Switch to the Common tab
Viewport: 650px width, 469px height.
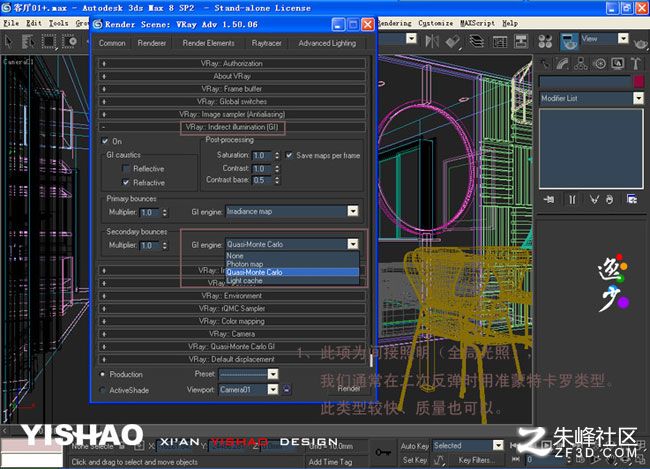(x=112, y=43)
